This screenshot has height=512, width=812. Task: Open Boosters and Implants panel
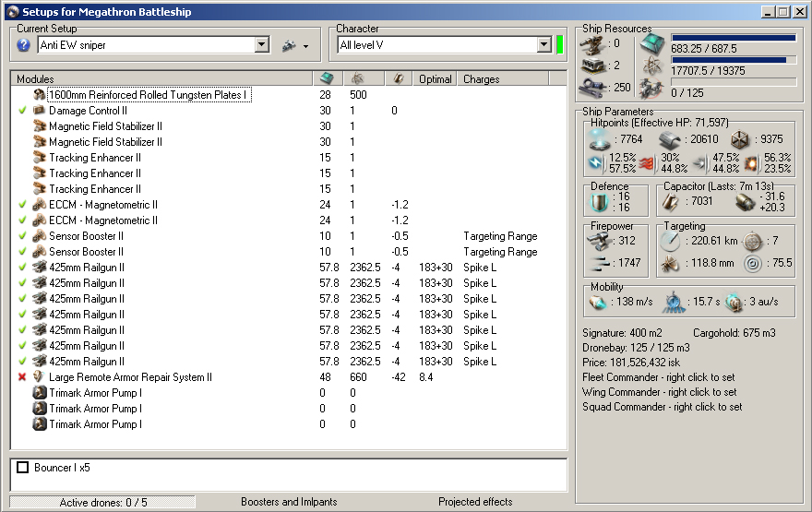pyautogui.click(x=289, y=502)
